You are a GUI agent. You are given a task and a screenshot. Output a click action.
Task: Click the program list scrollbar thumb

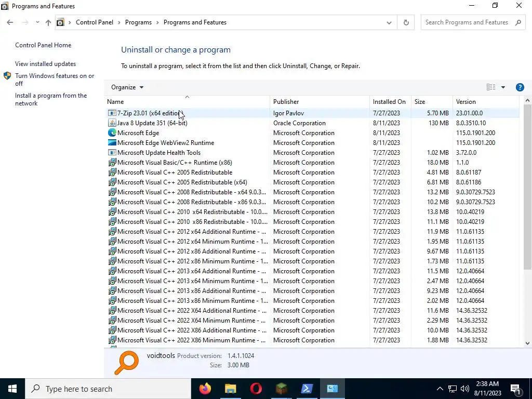527,187
